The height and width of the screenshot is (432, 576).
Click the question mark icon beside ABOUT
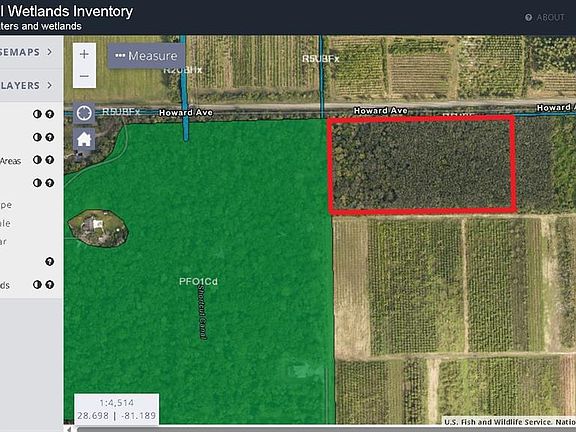point(528,17)
